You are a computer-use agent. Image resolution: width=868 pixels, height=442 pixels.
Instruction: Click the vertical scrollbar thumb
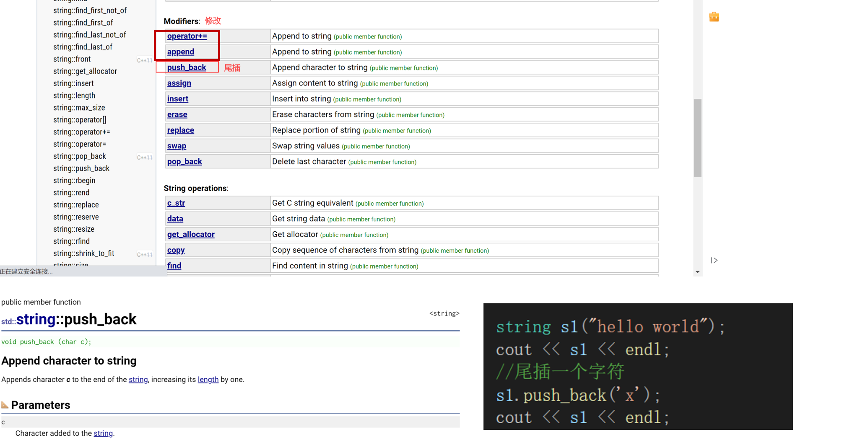pyautogui.click(x=697, y=138)
